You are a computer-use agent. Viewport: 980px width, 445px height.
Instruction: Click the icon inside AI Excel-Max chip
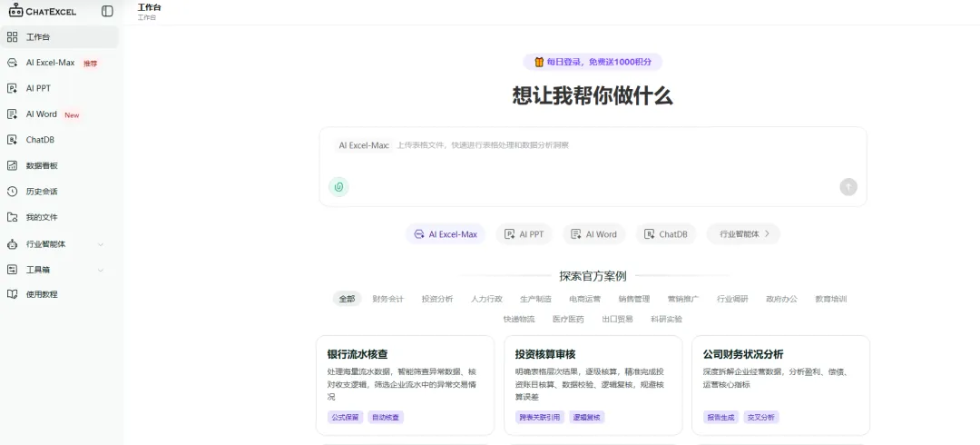point(418,234)
